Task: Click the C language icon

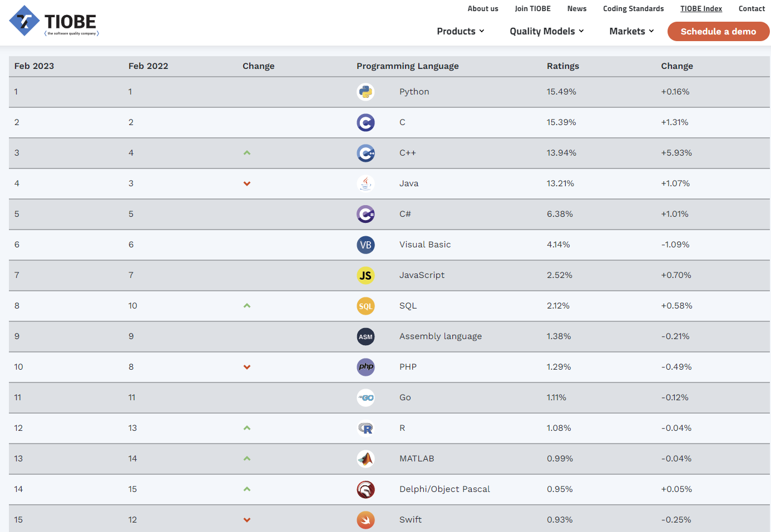Action: coord(365,122)
